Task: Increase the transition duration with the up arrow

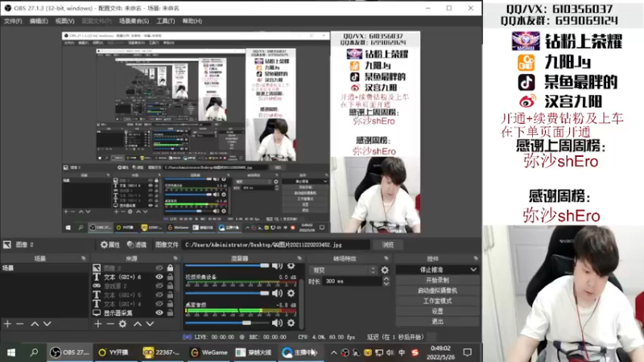Action: (x=386, y=278)
